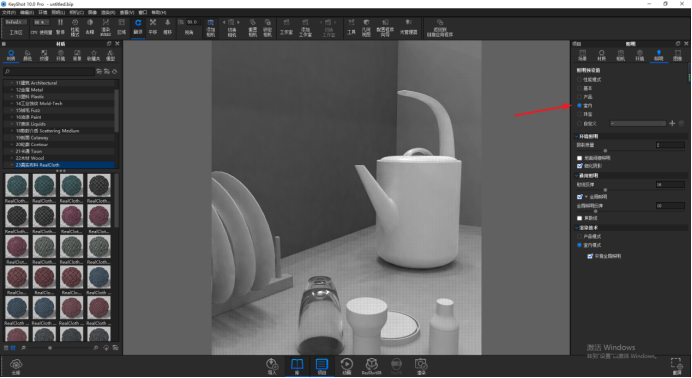Image resolution: width=692 pixels, height=378 pixels.
Task: Select the Jewelry (珠宝) lighting preset radio
Action: click(x=579, y=114)
